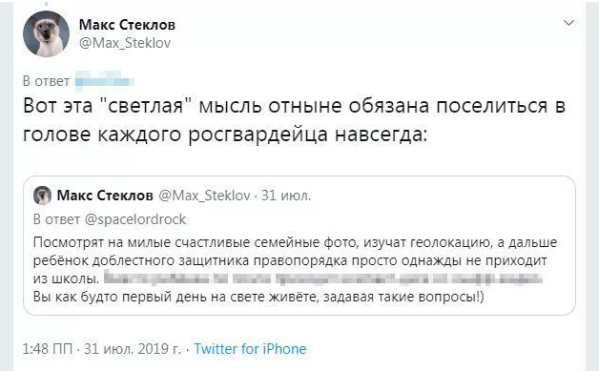This screenshot has width=600, height=383.
Task: Open the date 31 июл. 2019 г. in footer
Action: (x=132, y=349)
